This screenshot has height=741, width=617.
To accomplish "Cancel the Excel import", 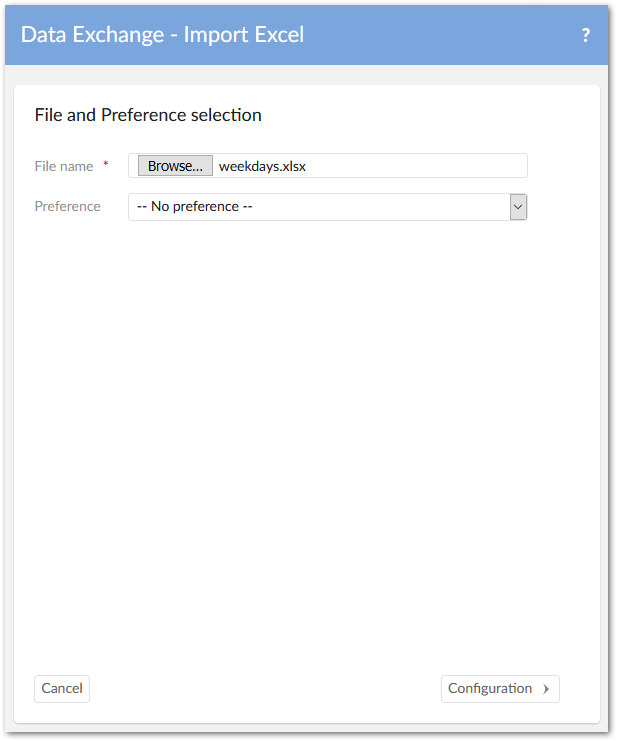I will click(62, 689).
